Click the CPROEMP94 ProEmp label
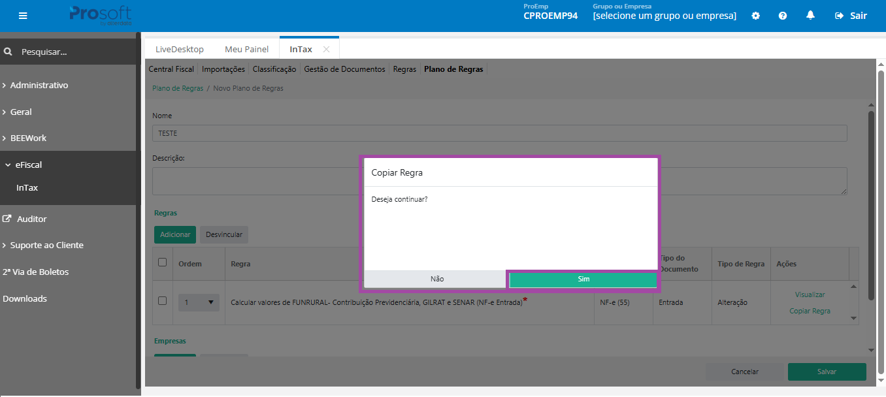This screenshot has width=886, height=397. point(550,16)
